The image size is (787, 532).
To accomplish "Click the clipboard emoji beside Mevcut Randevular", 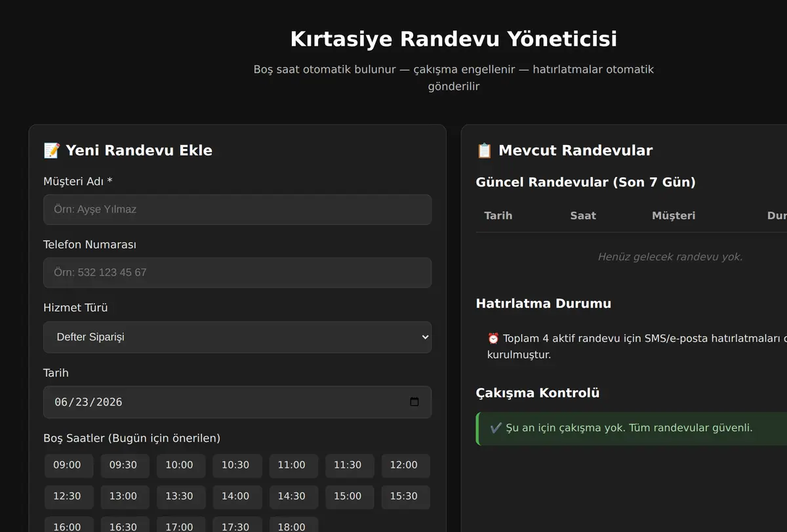I will 484,150.
